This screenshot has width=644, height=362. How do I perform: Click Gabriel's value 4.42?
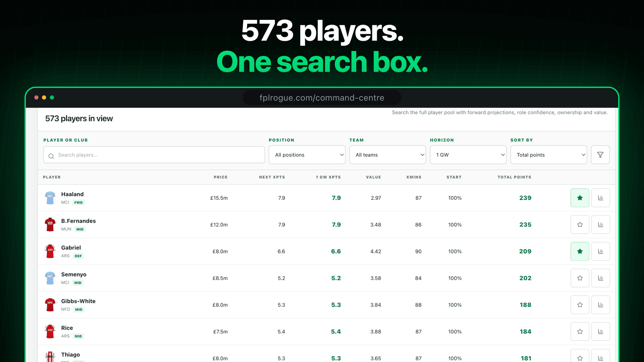point(376,251)
